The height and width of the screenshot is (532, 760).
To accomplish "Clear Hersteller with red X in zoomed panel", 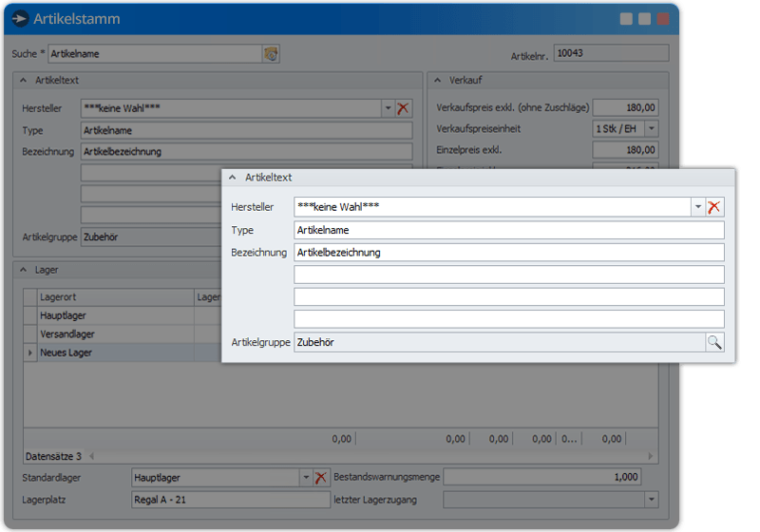I will [x=714, y=207].
